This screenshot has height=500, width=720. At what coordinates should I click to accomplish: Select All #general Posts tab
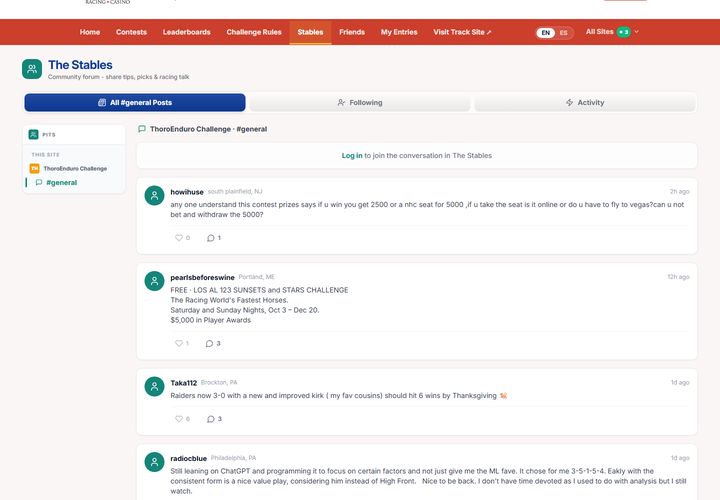tap(135, 102)
